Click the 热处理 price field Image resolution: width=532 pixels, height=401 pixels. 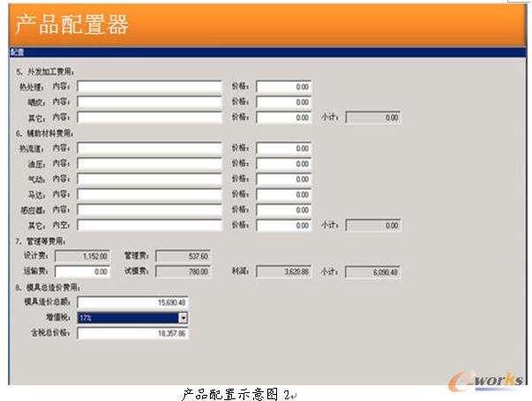283,86
